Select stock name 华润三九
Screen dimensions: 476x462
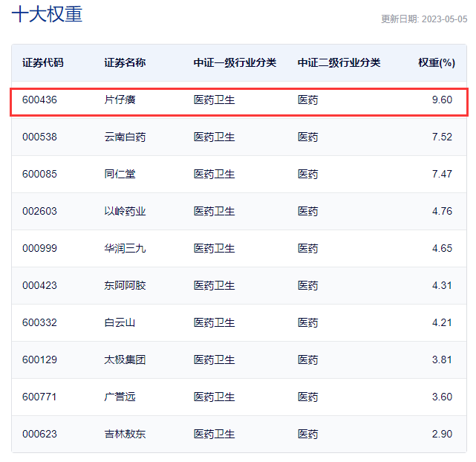click(125, 248)
